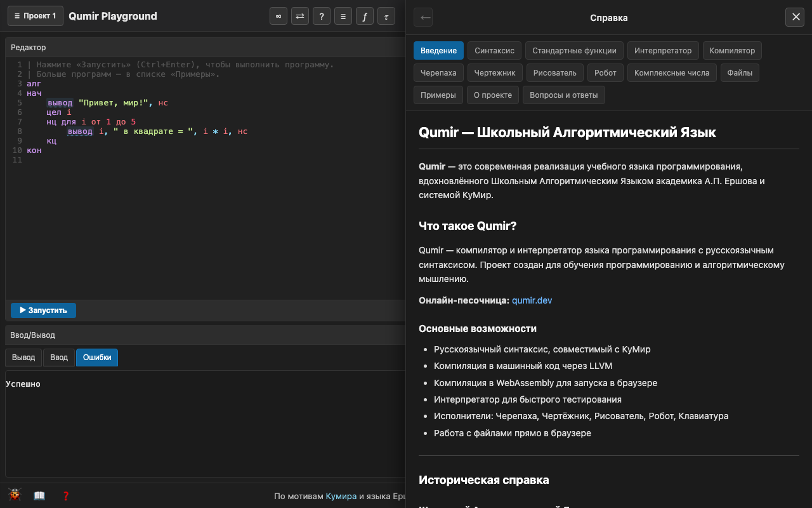Run the program with Запустить button

(43, 311)
